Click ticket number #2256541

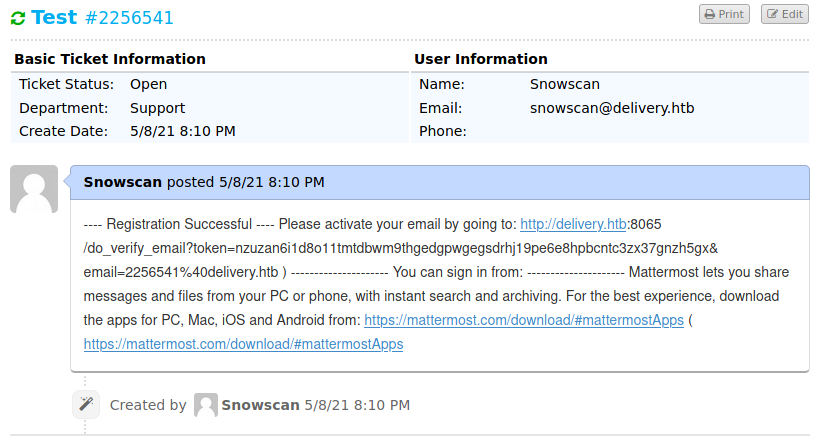[130, 18]
